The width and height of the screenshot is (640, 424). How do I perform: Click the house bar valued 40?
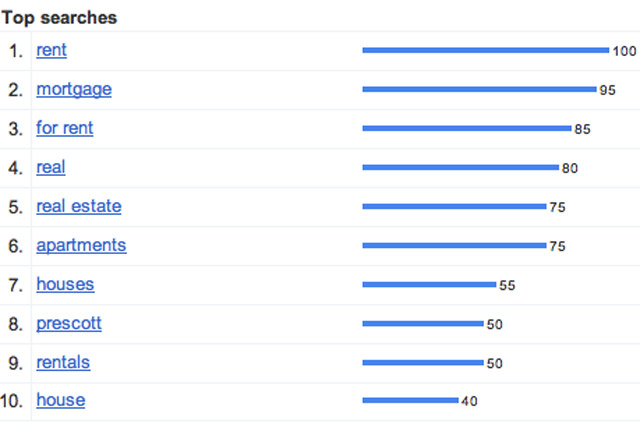point(410,400)
